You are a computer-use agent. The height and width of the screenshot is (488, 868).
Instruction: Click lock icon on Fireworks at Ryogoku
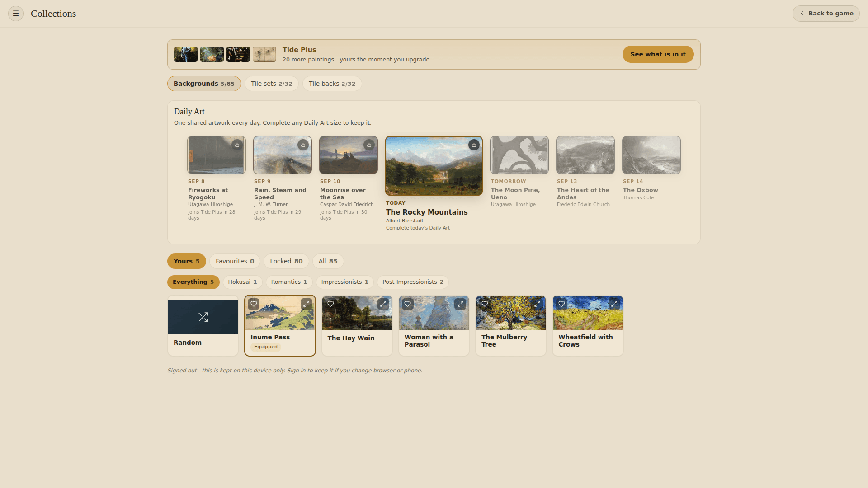coord(237,145)
